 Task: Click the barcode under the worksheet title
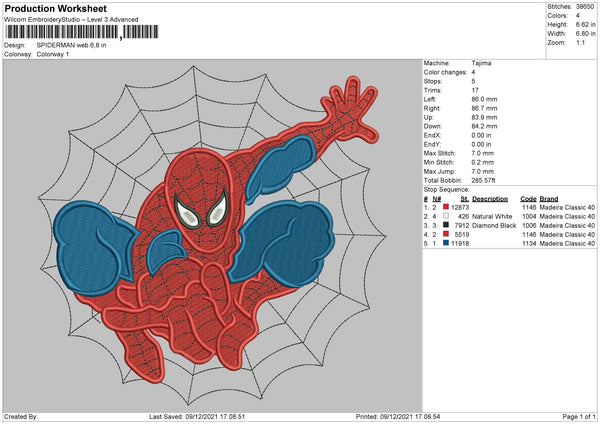click(81, 32)
